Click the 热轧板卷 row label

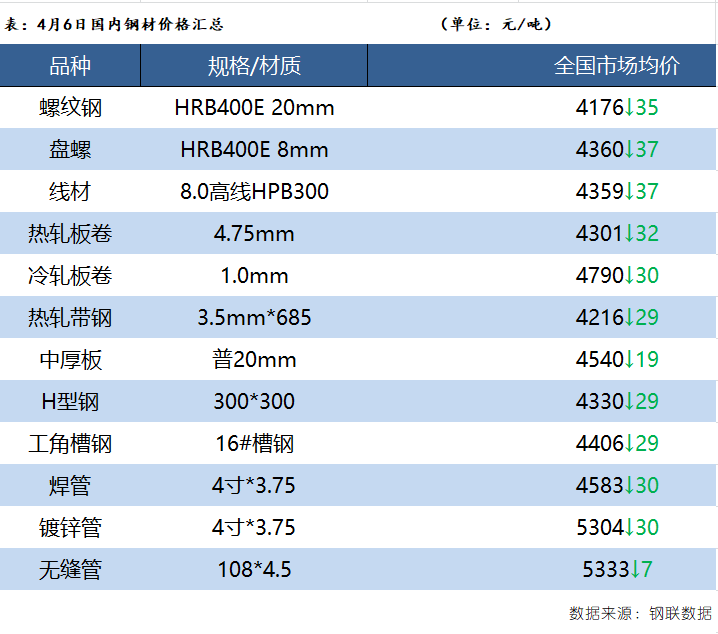pyautogui.click(x=70, y=234)
